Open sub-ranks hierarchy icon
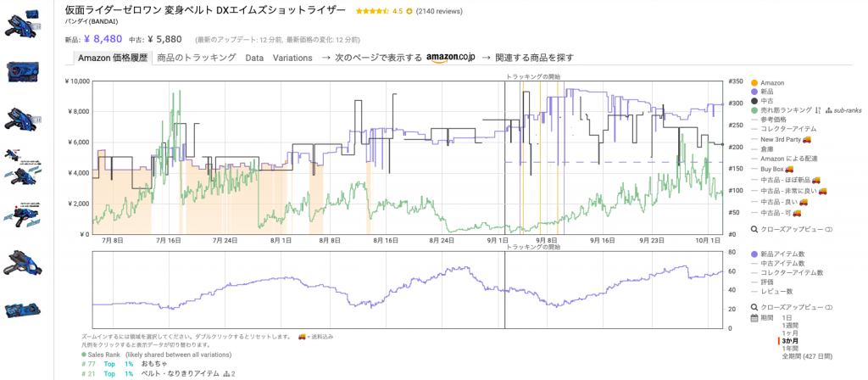The width and height of the screenshot is (868, 380). 828,110
